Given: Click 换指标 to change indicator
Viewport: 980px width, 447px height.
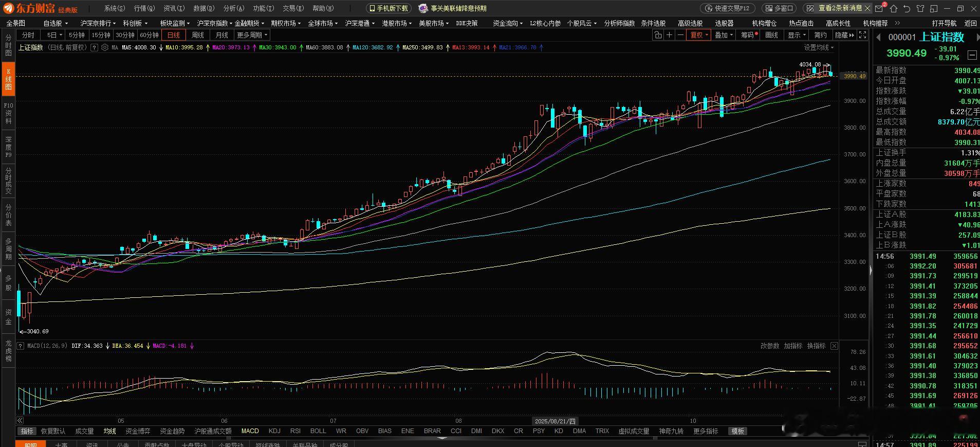Looking at the screenshot, I should pos(816,346).
